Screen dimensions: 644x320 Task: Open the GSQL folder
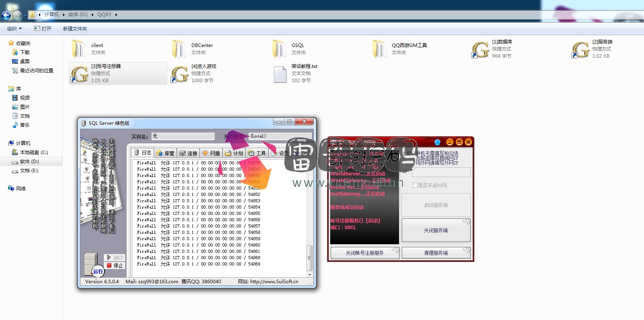[x=279, y=49]
